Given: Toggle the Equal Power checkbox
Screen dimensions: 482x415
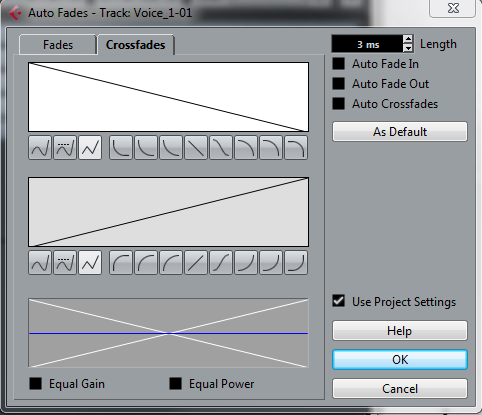Looking at the screenshot, I should [x=176, y=384].
